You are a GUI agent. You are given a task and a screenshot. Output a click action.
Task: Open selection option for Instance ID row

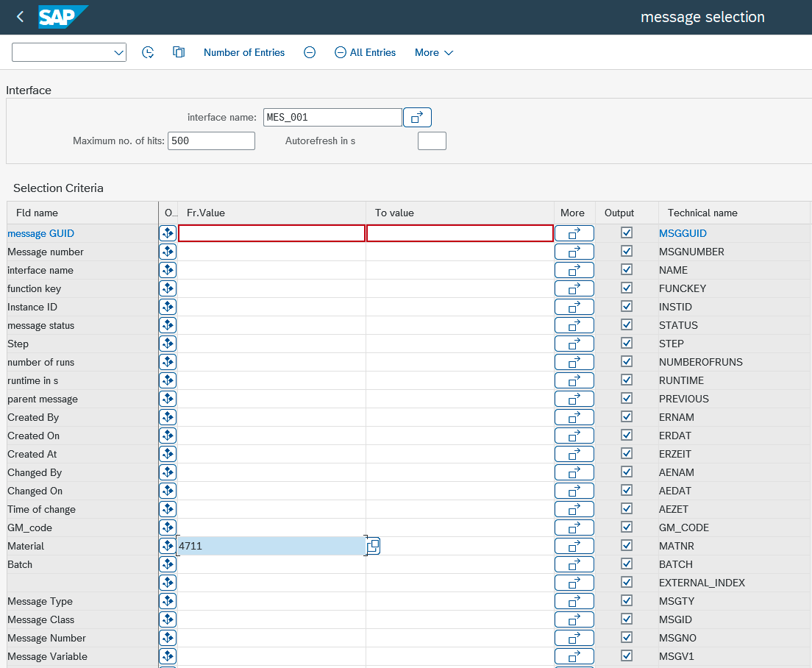pyautogui.click(x=168, y=307)
